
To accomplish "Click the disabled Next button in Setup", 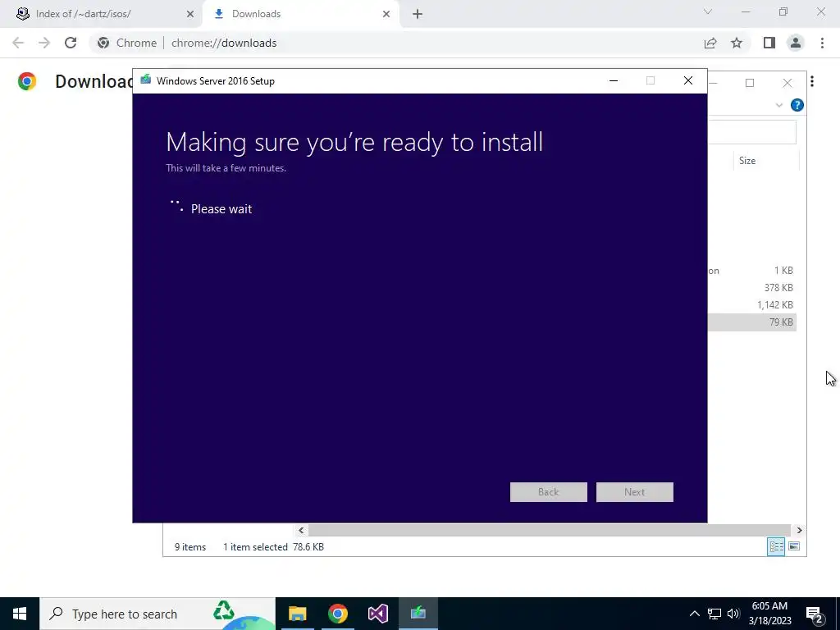I will coord(635,492).
